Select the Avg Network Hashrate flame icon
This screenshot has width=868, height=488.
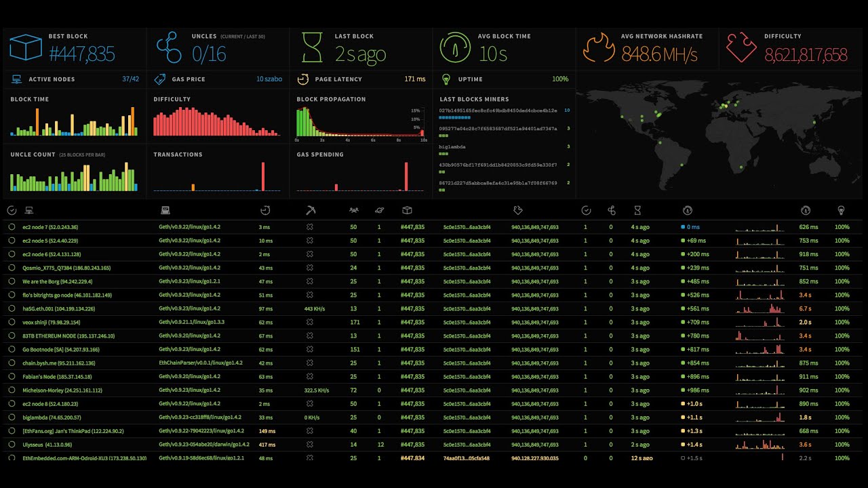tap(599, 47)
